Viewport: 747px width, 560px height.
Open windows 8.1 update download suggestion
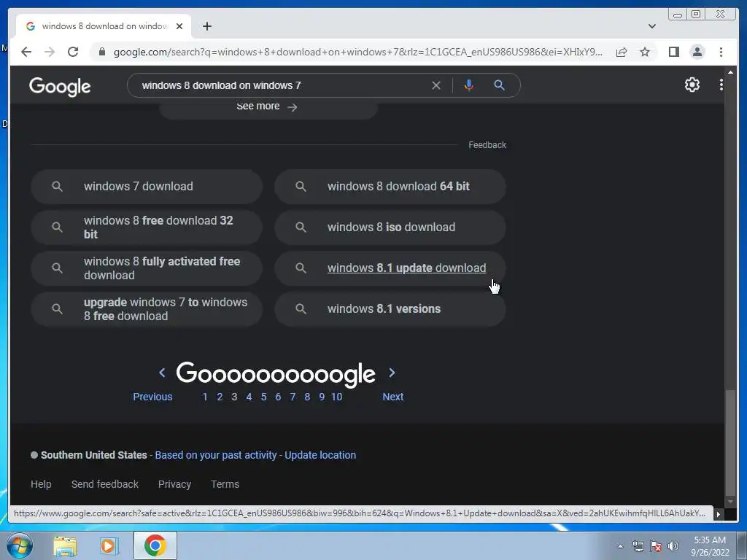390,268
